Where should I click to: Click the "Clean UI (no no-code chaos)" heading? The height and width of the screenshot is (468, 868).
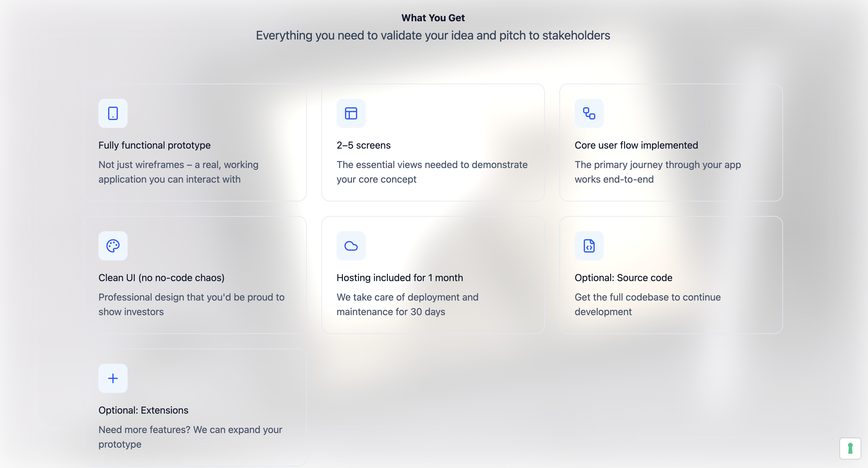pyautogui.click(x=161, y=277)
